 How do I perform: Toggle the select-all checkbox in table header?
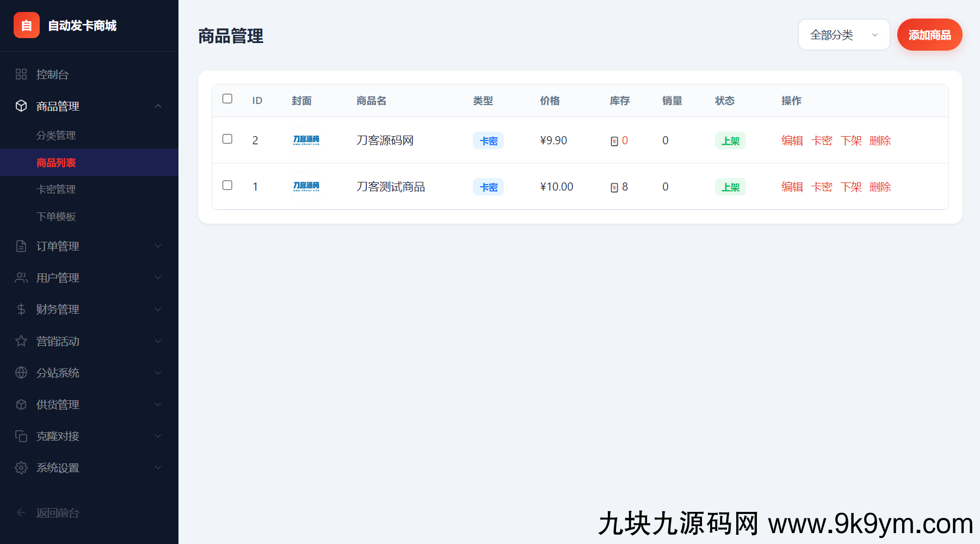227,99
